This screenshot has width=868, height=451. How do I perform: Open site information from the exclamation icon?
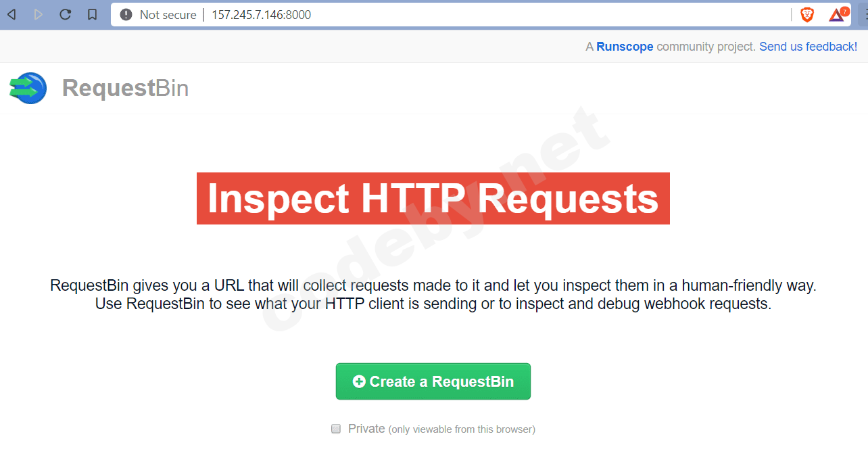click(126, 14)
